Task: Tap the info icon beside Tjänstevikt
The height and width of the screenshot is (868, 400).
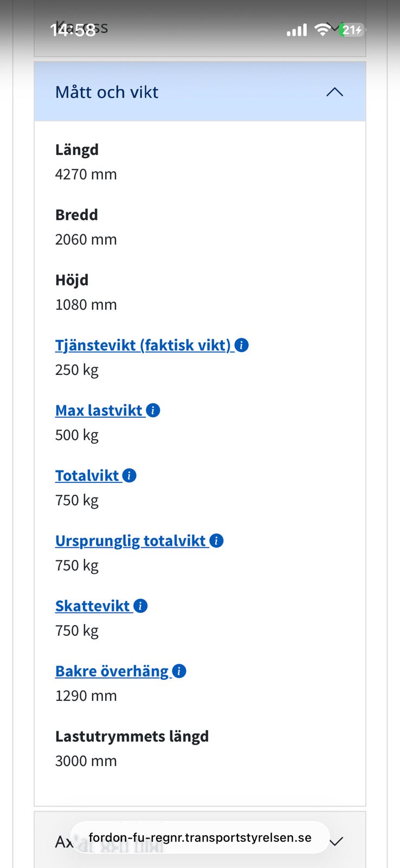Action: (242, 345)
